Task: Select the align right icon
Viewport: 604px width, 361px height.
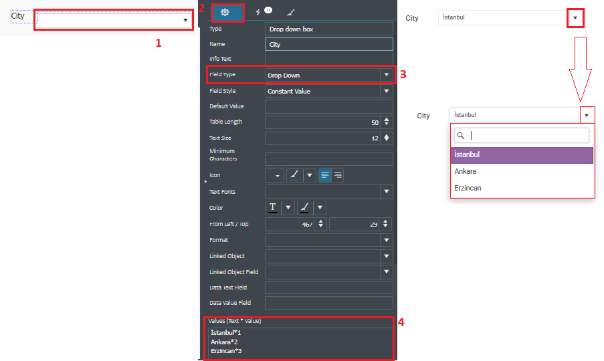Action: click(338, 176)
